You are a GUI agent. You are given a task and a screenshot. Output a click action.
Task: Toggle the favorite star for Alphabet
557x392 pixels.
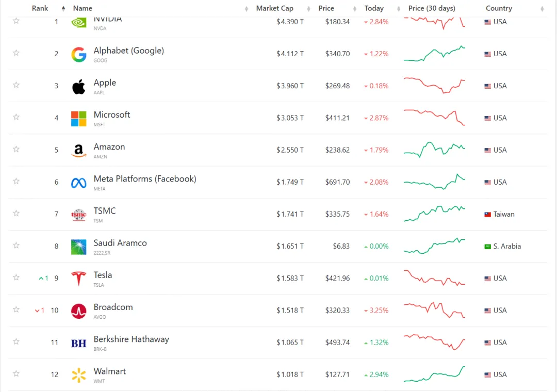pyautogui.click(x=16, y=53)
